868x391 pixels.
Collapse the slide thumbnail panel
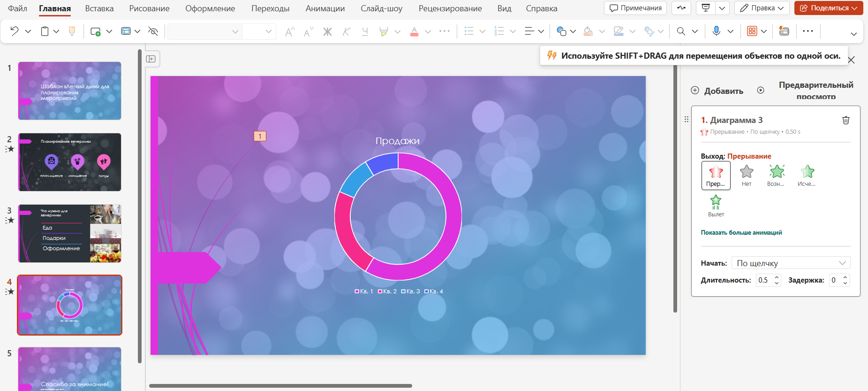pos(151,59)
